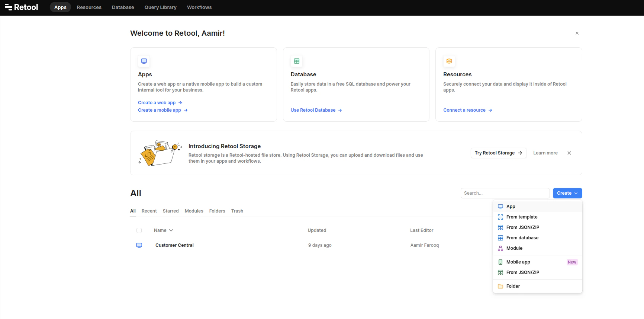Open the Workflows nav item
This screenshot has width=644, height=319.
click(x=199, y=7)
